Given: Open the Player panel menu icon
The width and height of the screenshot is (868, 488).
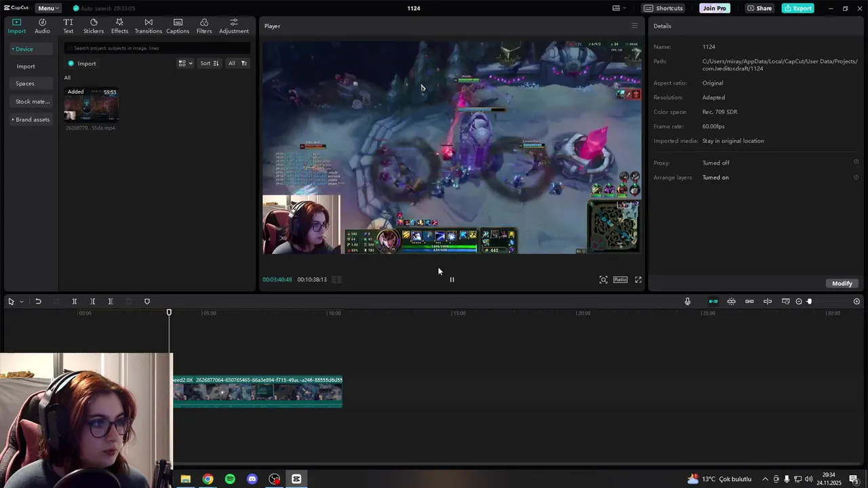Looking at the screenshot, I should click(x=635, y=26).
